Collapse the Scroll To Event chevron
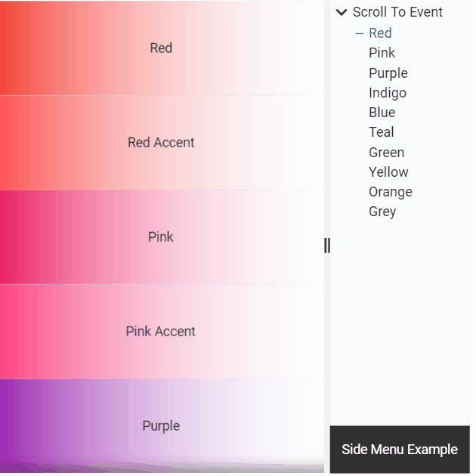 [x=342, y=12]
